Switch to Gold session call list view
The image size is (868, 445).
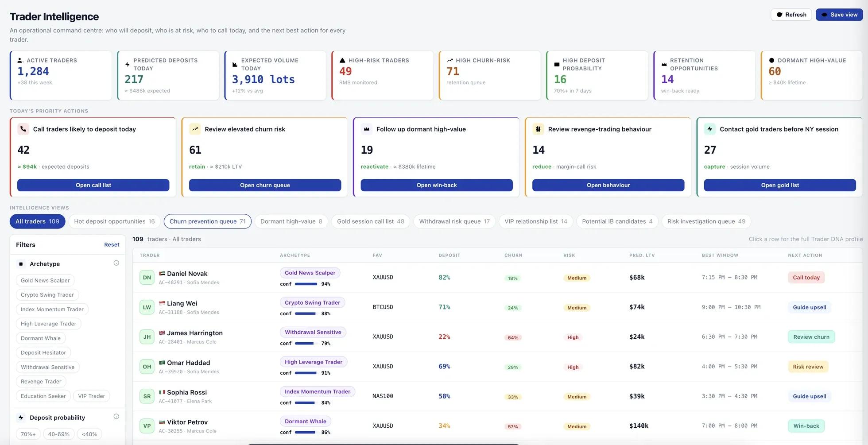371,221
